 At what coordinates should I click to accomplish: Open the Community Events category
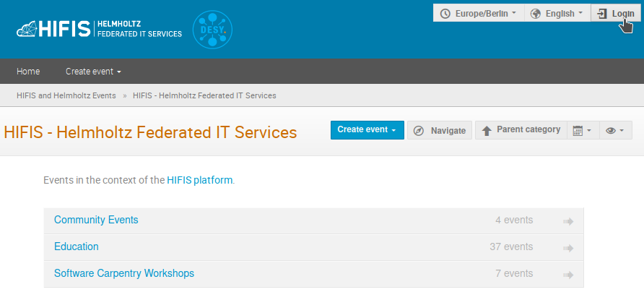tap(96, 220)
